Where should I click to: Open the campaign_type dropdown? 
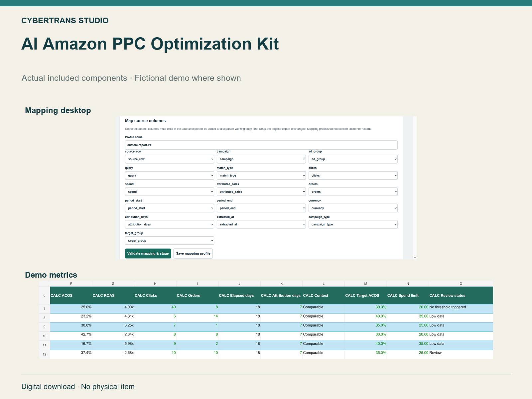click(x=353, y=224)
